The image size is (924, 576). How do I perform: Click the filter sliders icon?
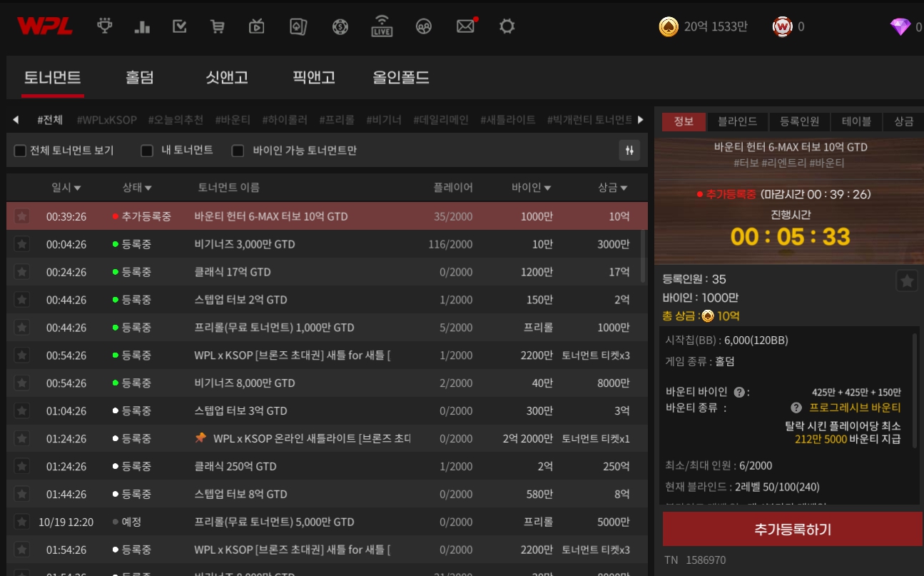click(629, 151)
